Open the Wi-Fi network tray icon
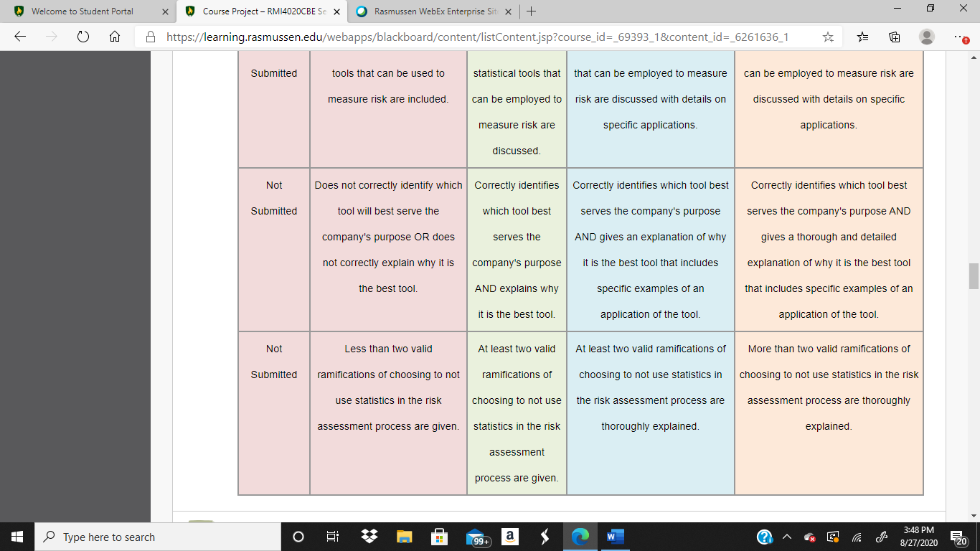The height and width of the screenshot is (551, 980). tap(856, 537)
